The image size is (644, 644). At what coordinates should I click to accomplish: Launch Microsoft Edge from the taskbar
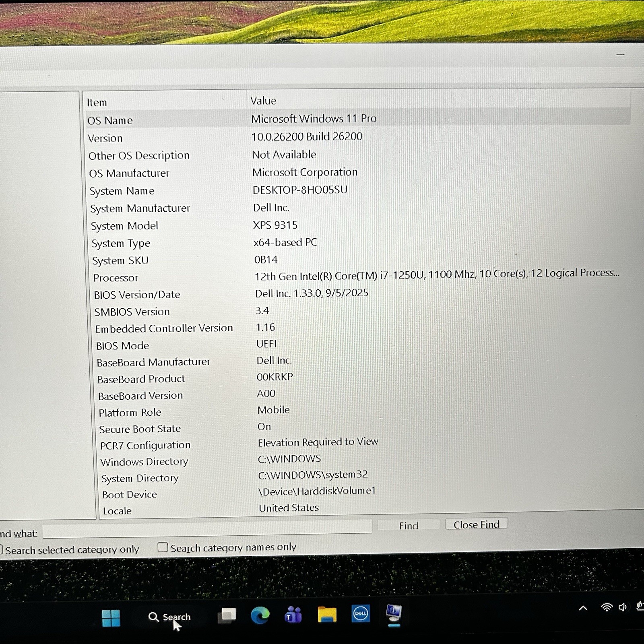[260, 615]
